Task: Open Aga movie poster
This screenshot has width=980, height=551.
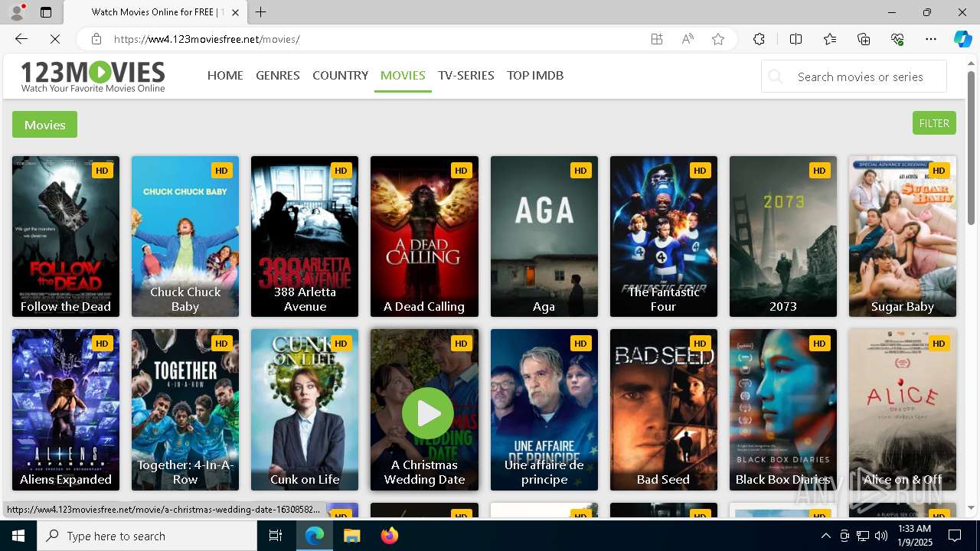Action: tap(544, 236)
